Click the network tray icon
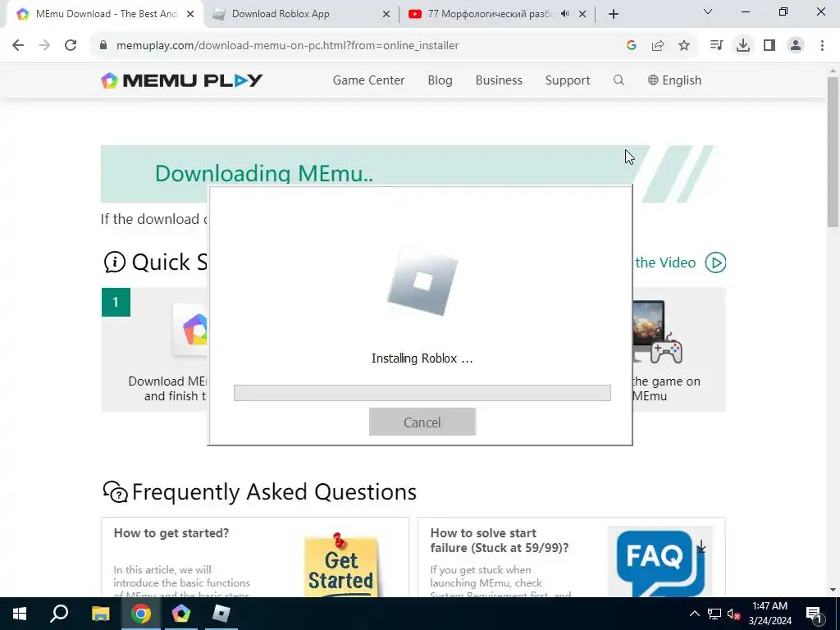The width and height of the screenshot is (840, 630). click(x=714, y=614)
